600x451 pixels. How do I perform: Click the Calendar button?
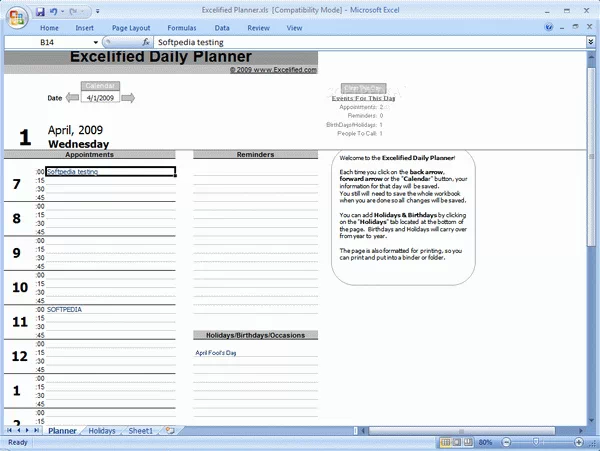pos(100,86)
